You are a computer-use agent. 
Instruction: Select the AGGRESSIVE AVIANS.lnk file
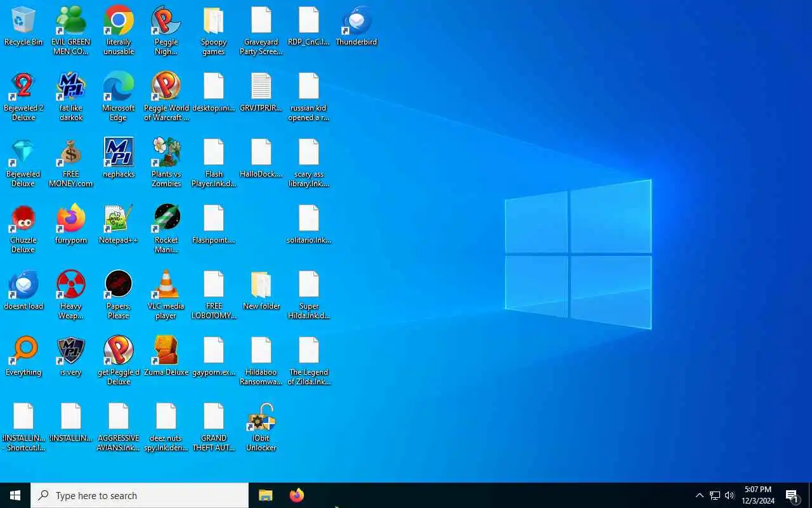pos(119,427)
